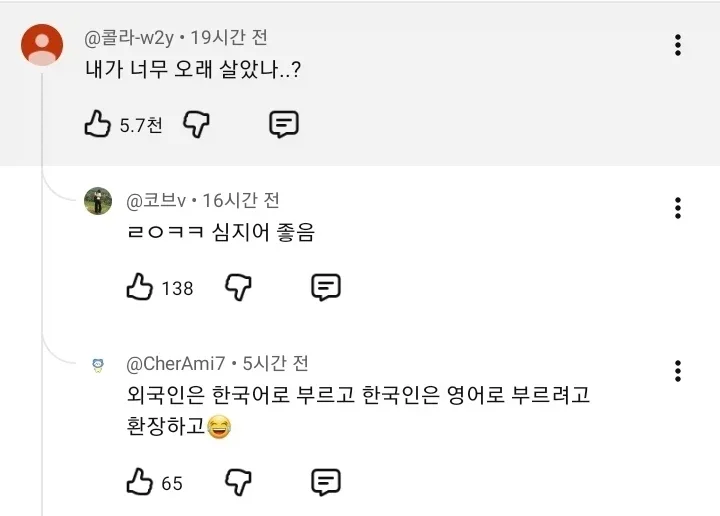Viewport: 720px width, 516px height.
Task: Open the @코브v username link
Action: tap(156, 201)
